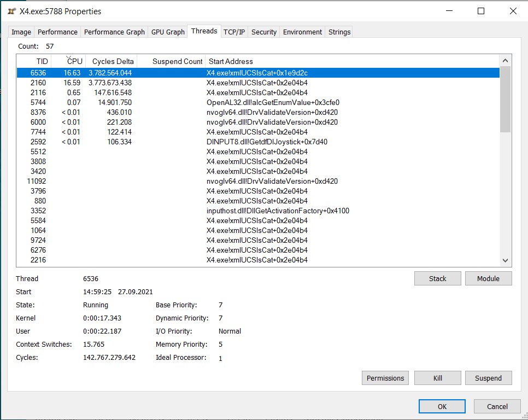This screenshot has width=528, height=420.
Task: Click the scrollbar up arrow in thread list
Action: point(505,61)
